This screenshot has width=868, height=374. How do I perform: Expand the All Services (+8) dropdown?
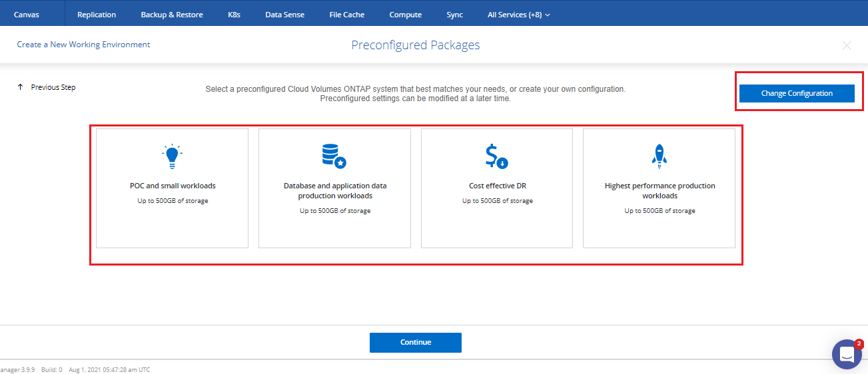click(518, 15)
